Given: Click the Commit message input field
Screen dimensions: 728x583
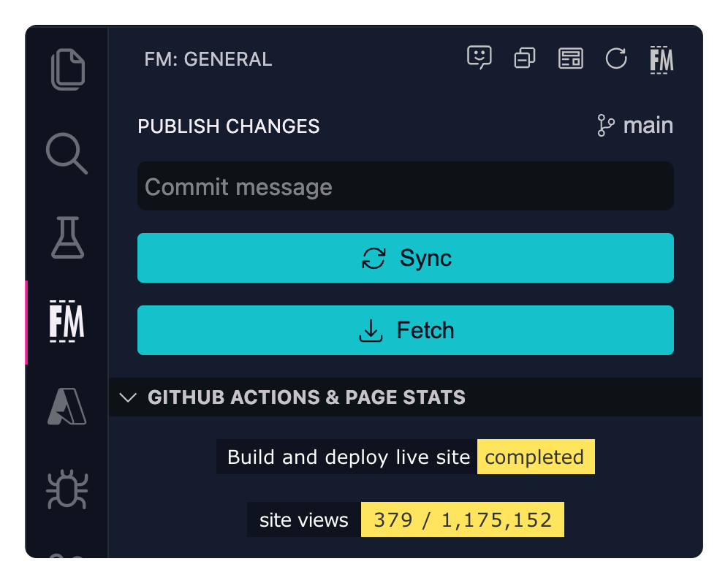Looking at the screenshot, I should [405, 186].
